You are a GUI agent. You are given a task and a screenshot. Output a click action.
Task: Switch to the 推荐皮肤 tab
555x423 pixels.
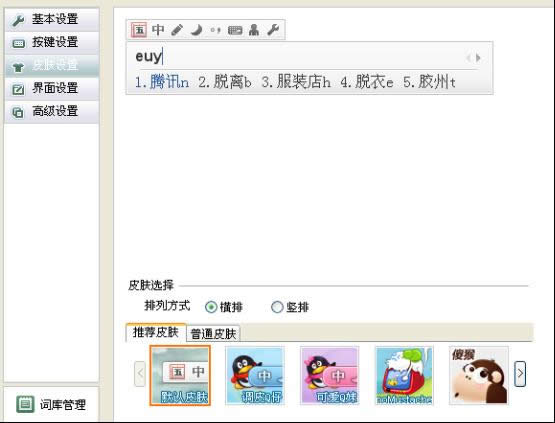pyautogui.click(x=156, y=332)
